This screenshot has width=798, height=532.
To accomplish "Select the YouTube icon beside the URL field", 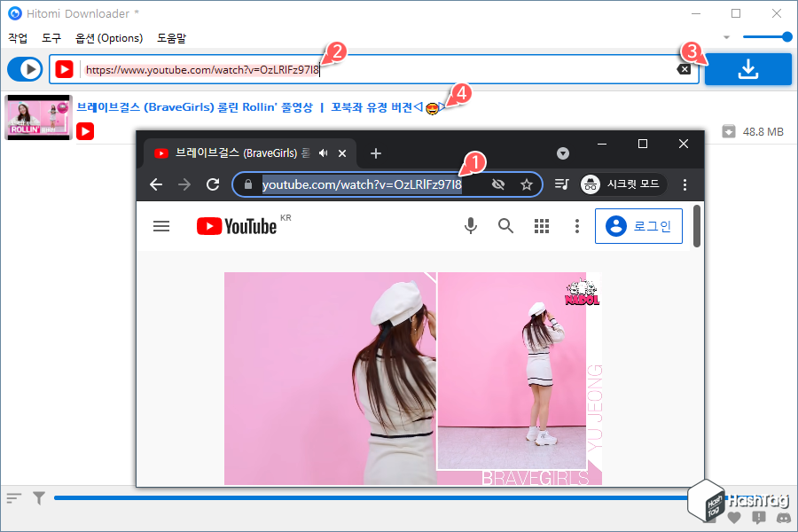I will click(62, 69).
